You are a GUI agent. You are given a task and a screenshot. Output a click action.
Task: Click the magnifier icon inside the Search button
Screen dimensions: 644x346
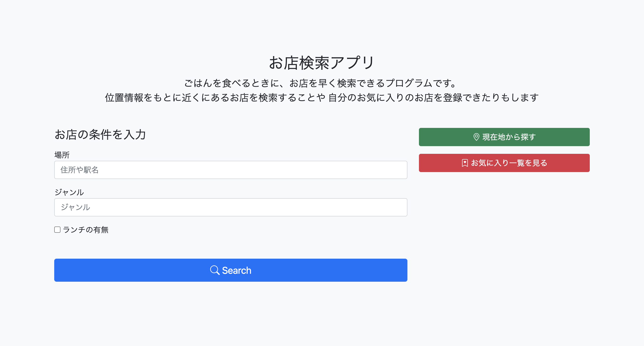215,270
